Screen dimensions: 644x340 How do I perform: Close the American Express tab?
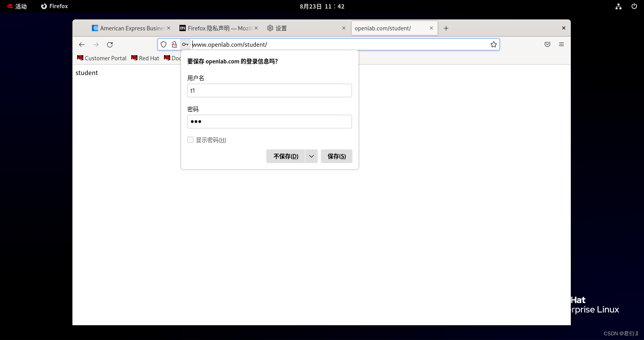[169, 28]
